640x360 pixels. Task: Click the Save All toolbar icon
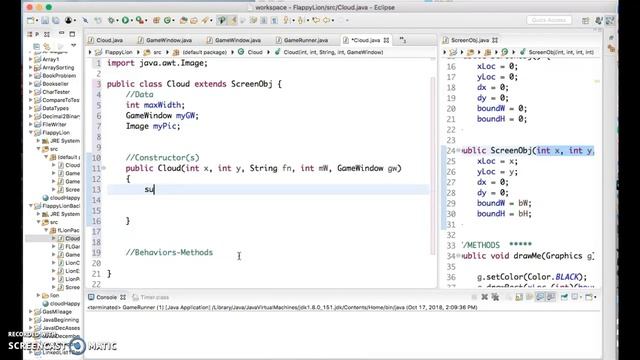tap(55, 20)
